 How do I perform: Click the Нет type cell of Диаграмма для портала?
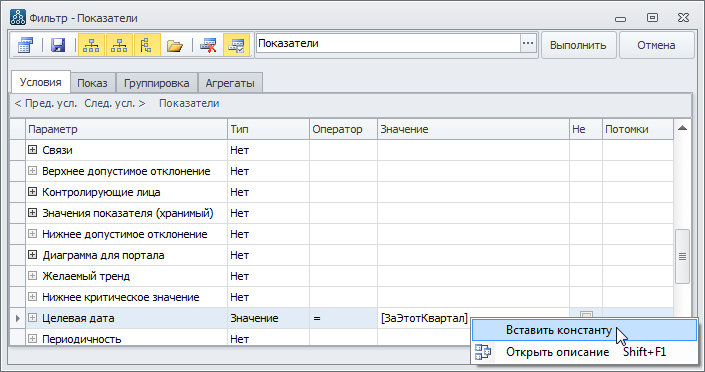[x=268, y=255]
